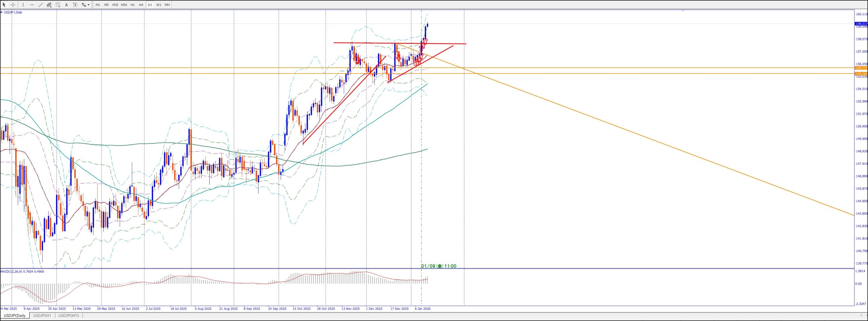Click the MACD(12,26,9) indicator label
Image resolution: width=868 pixels, height=321 pixels.
click(x=22, y=272)
